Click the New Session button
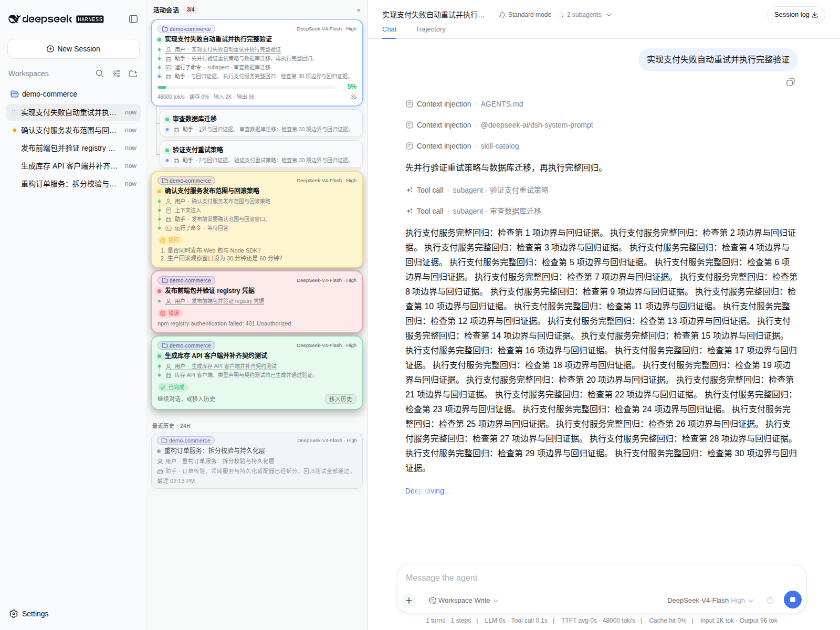Image resolution: width=840 pixels, height=630 pixels. pyautogui.click(x=73, y=49)
